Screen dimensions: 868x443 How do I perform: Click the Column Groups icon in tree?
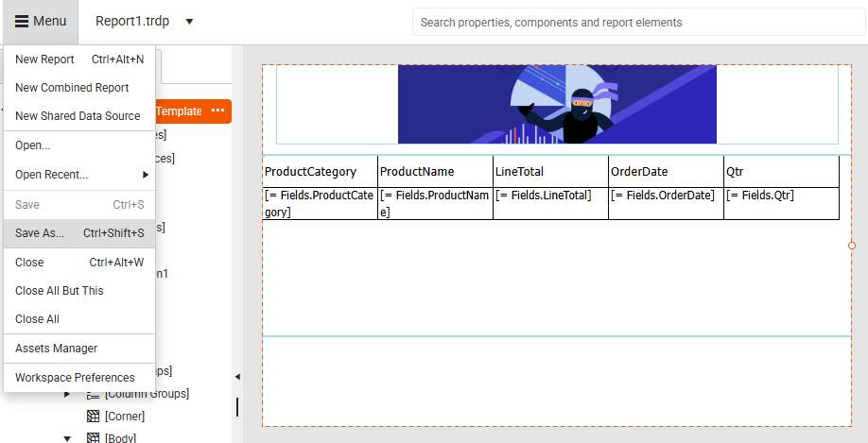[x=93, y=394]
